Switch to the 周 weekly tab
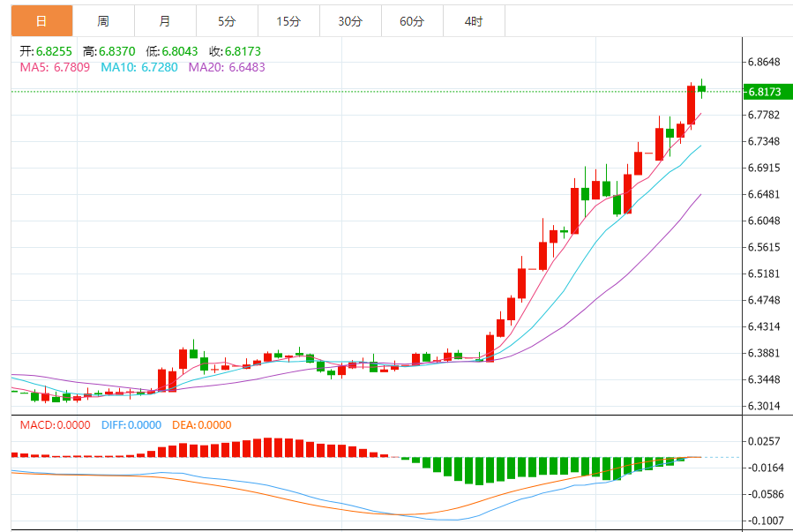This screenshot has height=532, width=793. point(103,21)
